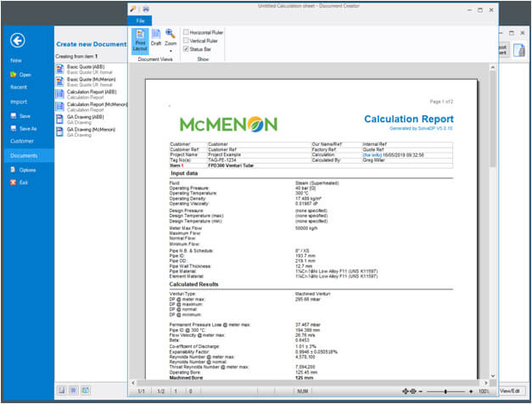
Task: Click New in the sidebar menu
Action: (16, 61)
